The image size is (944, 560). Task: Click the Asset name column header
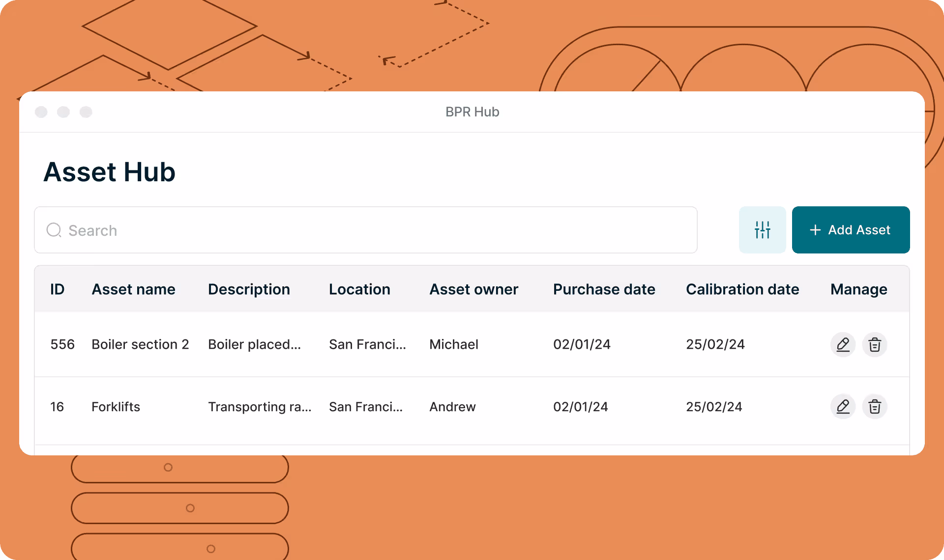tap(133, 289)
